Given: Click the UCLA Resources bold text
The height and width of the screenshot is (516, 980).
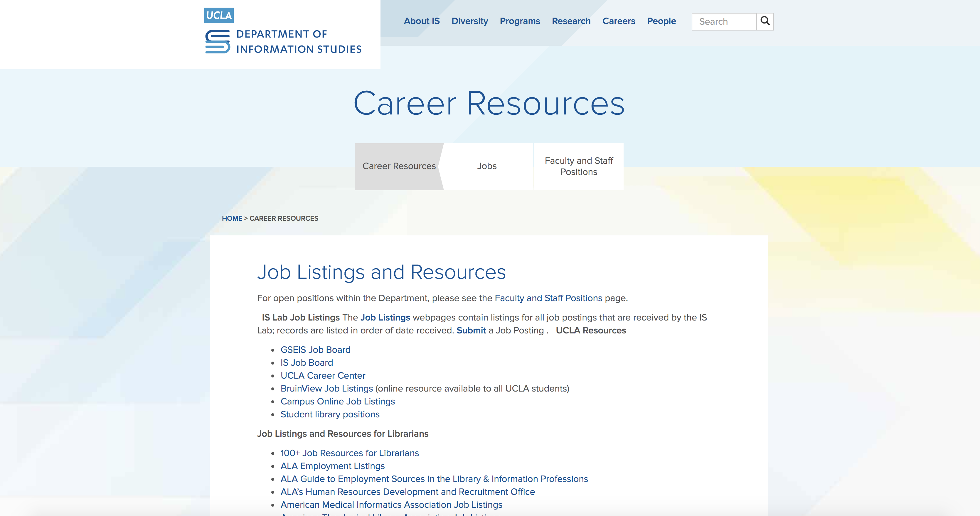Looking at the screenshot, I should click(x=591, y=330).
